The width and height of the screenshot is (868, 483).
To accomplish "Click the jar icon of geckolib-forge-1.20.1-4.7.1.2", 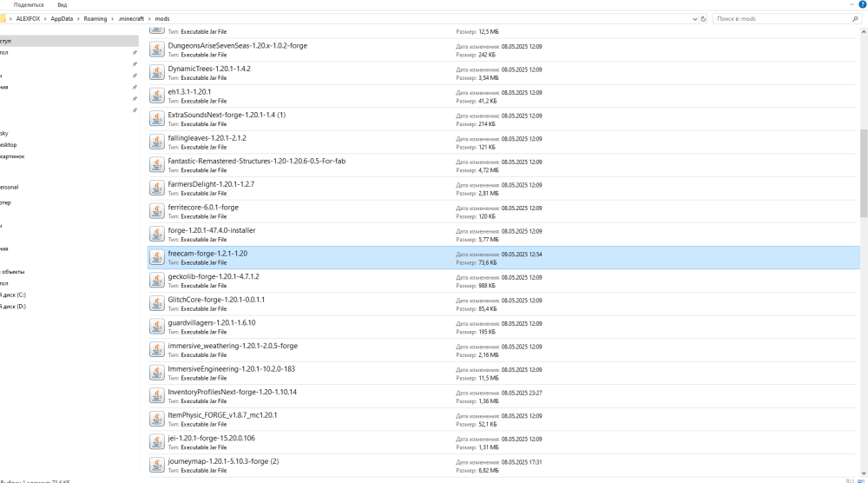I will tap(156, 281).
